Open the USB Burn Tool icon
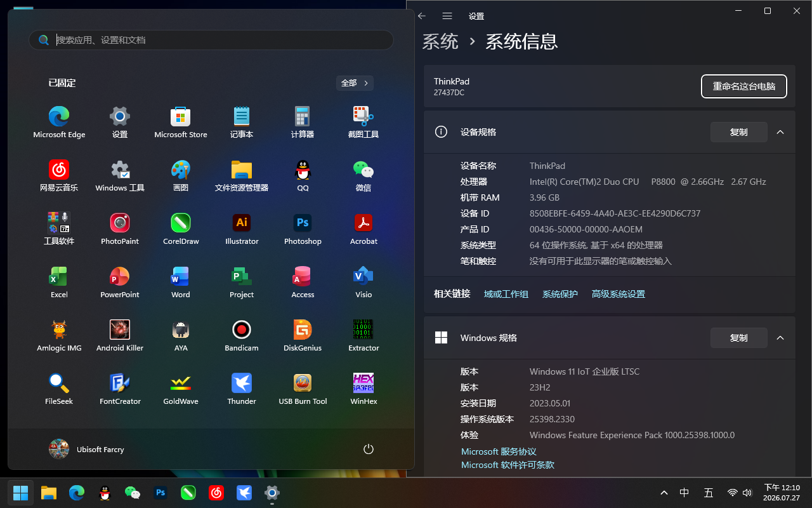This screenshot has height=508, width=812. pyautogui.click(x=303, y=389)
